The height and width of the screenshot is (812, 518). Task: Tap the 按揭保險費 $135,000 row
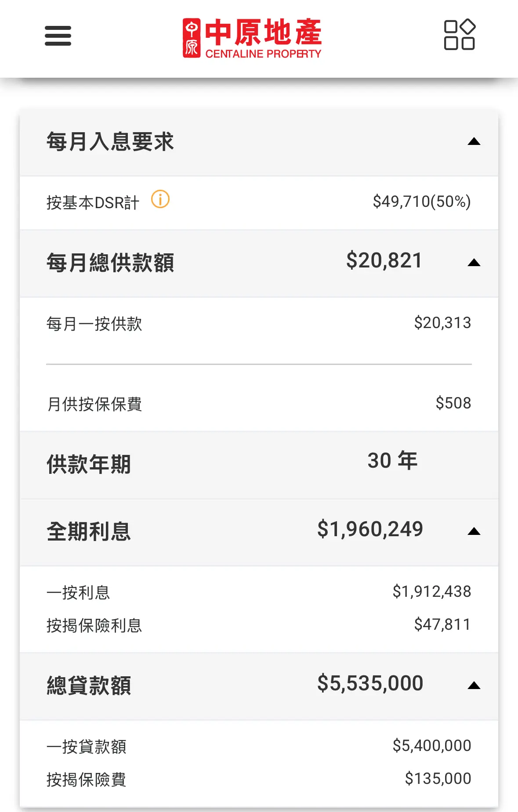tap(259, 779)
